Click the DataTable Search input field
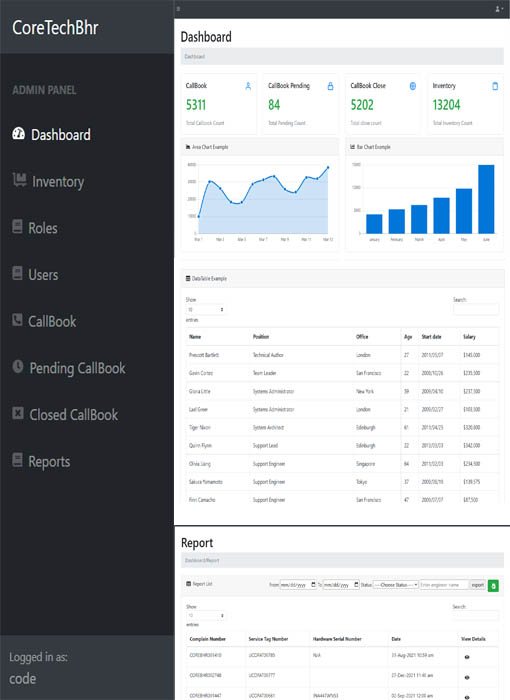 pyautogui.click(x=476, y=309)
